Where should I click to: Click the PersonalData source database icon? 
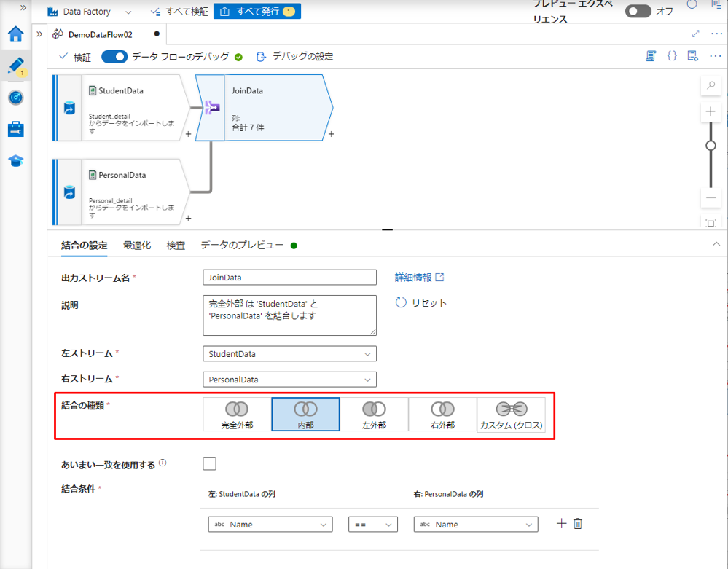(x=70, y=192)
